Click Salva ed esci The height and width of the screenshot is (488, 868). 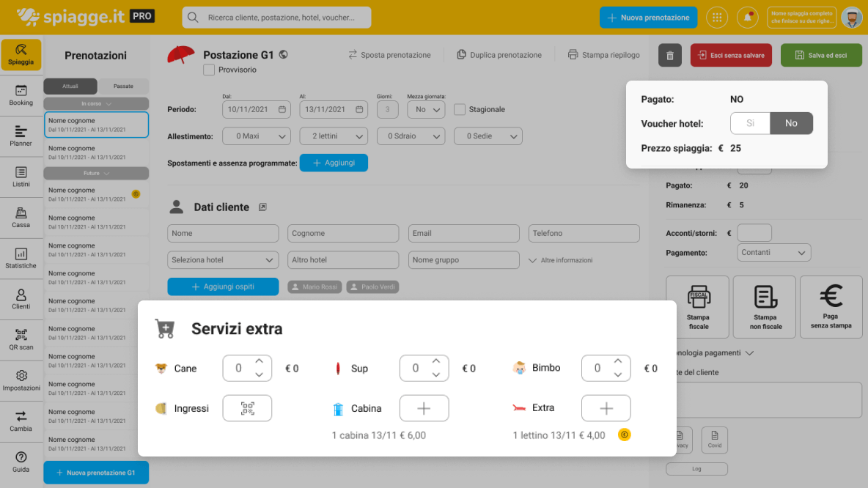point(822,56)
